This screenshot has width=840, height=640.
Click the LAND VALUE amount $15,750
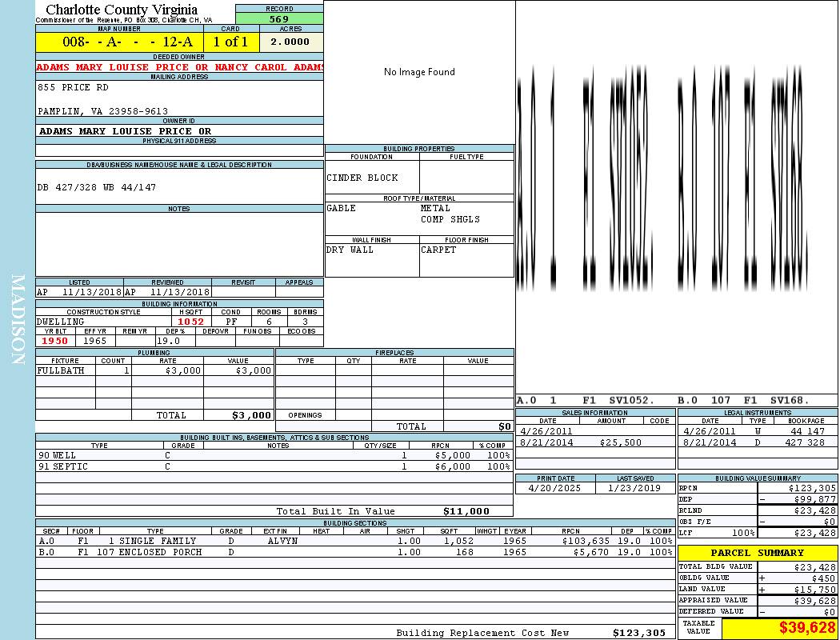click(x=815, y=590)
